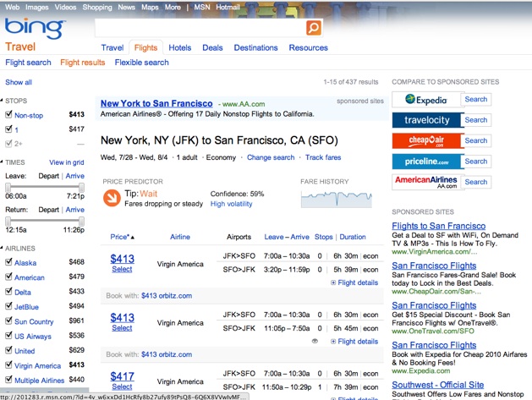Screen dimensions: 532x400
Task: Toggle the Delta airline checkbox
Action: (x=8, y=292)
